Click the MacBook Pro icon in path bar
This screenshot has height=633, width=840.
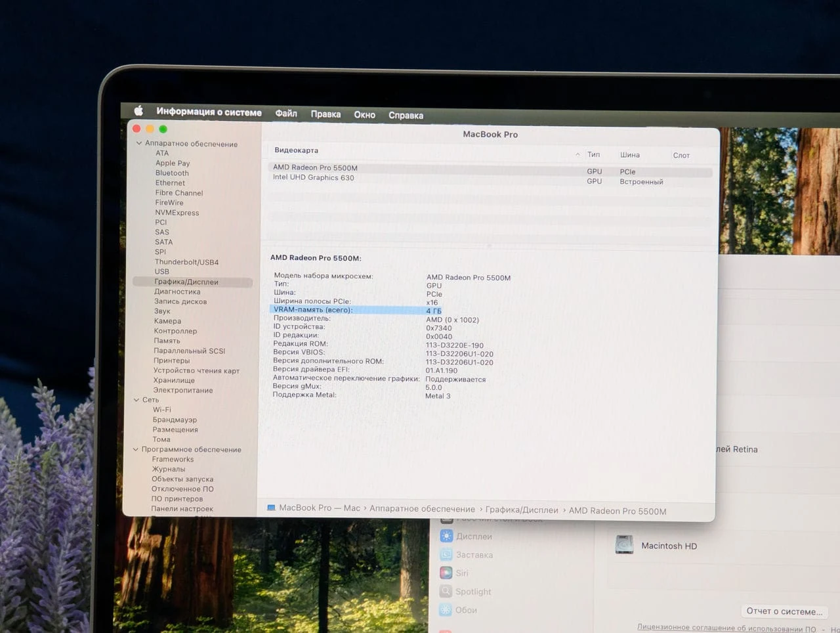[x=271, y=508]
